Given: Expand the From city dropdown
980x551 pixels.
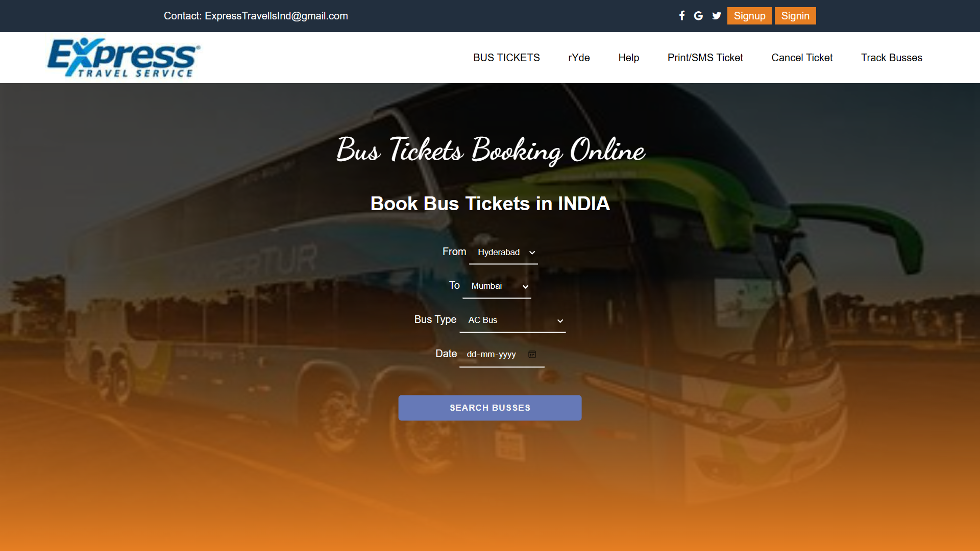Looking at the screenshot, I should [x=503, y=253].
